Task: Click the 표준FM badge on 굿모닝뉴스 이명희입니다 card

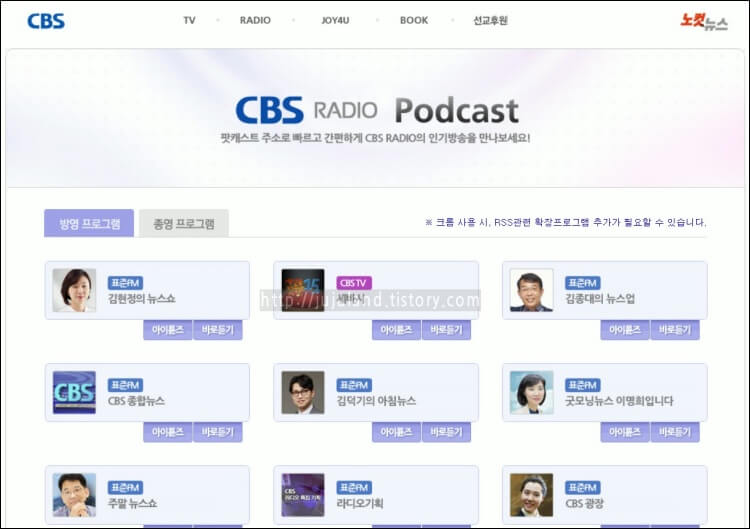Action: pos(583,385)
